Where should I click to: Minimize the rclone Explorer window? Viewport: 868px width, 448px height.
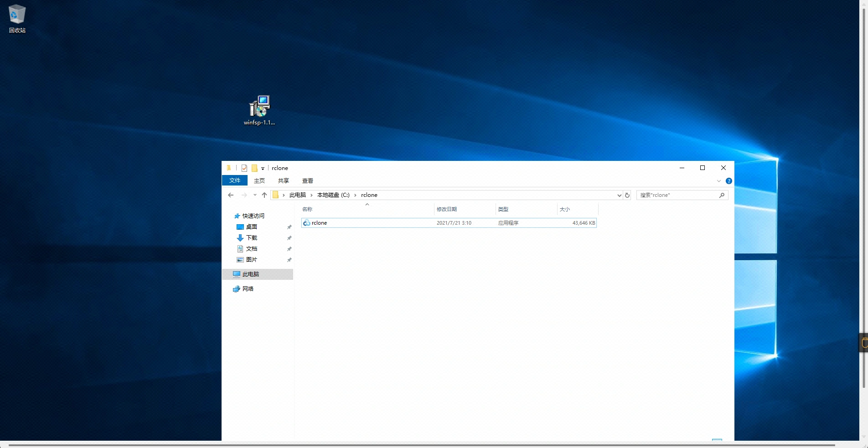coord(682,168)
